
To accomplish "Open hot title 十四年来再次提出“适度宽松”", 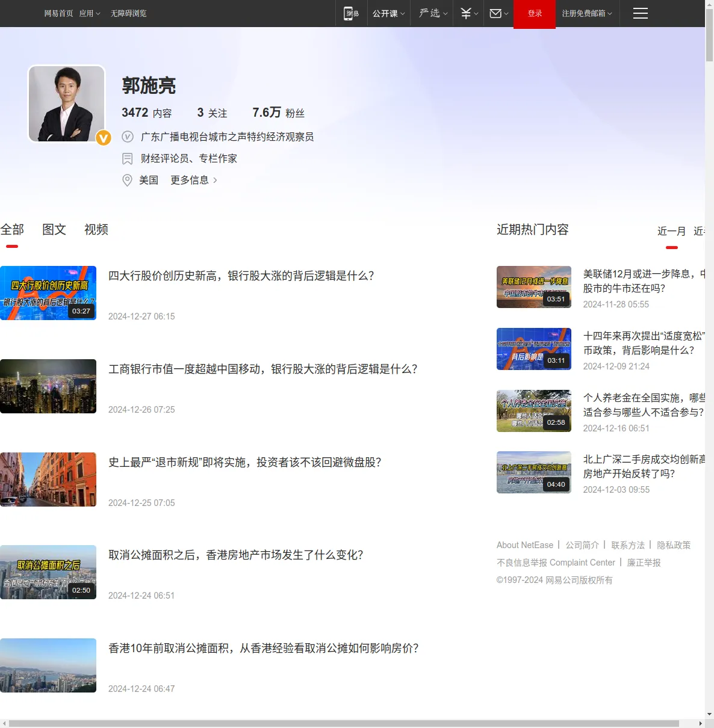I will pyautogui.click(x=644, y=343).
